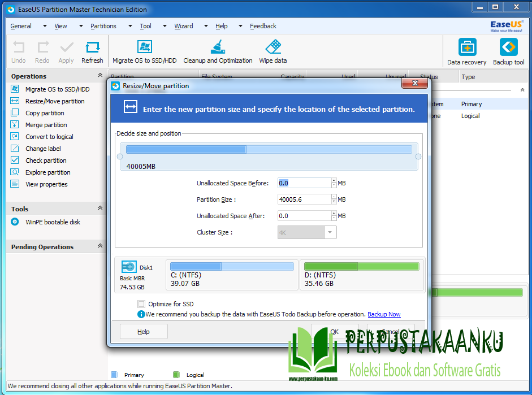Focus the Partition Size input field
The image size is (532, 395).
(304, 199)
